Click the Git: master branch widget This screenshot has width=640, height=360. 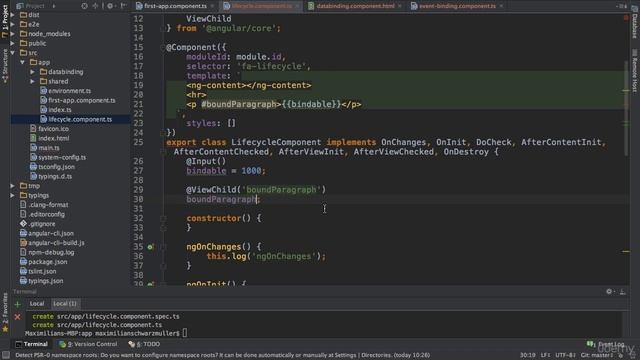click(597, 355)
